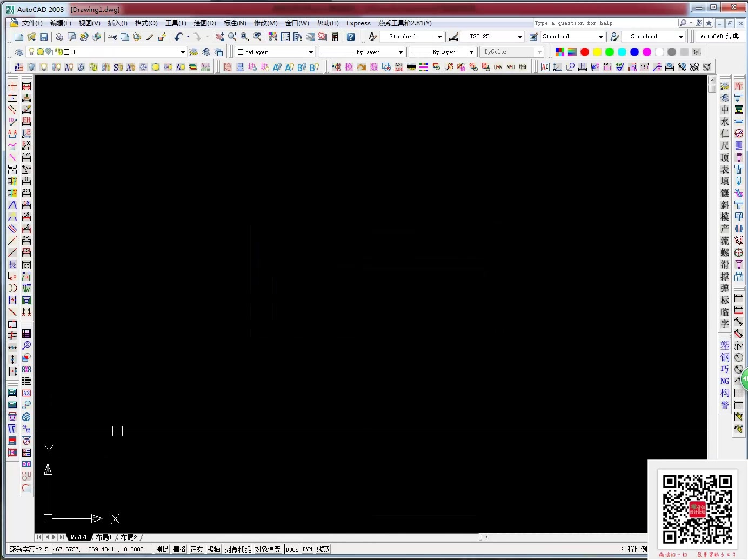Click the 数 toolbar icon
This screenshot has height=560, width=748.
pos(374,67)
